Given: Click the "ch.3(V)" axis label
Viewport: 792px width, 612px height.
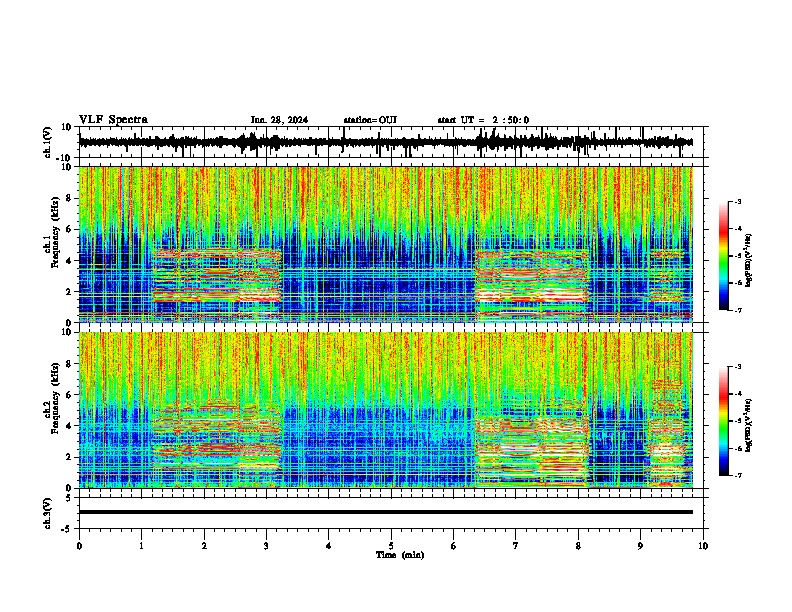Looking at the screenshot, I should point(48,514).
